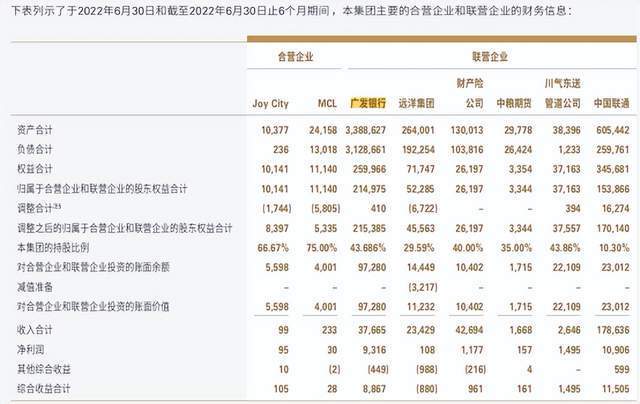Click the 中粮期货 column header

point(514,103)
